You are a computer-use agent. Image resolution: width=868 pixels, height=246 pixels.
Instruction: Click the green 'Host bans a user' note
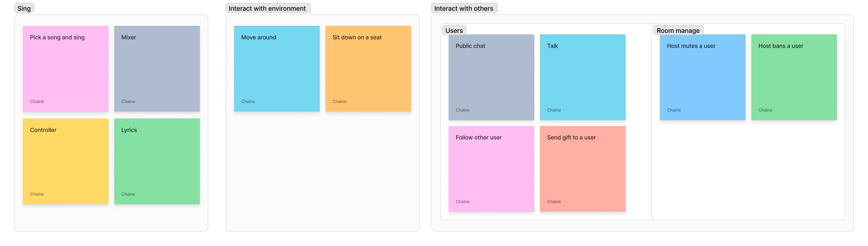pos(794,77)
